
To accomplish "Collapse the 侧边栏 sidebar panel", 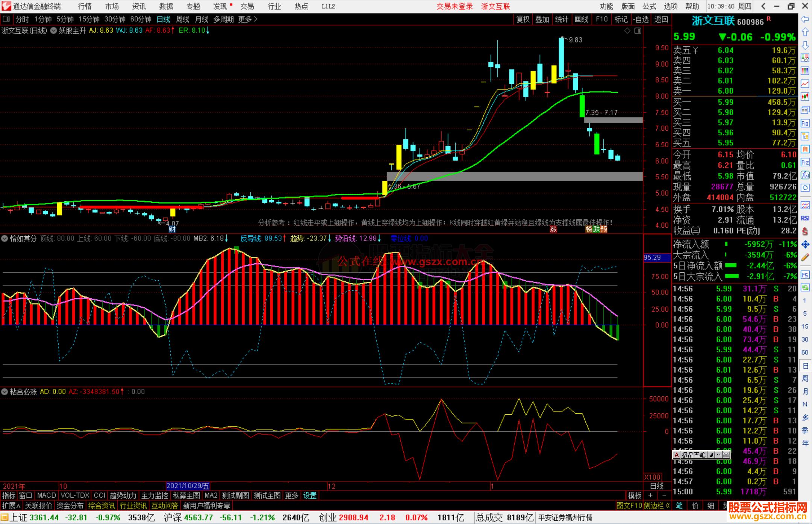I will 657,506.
